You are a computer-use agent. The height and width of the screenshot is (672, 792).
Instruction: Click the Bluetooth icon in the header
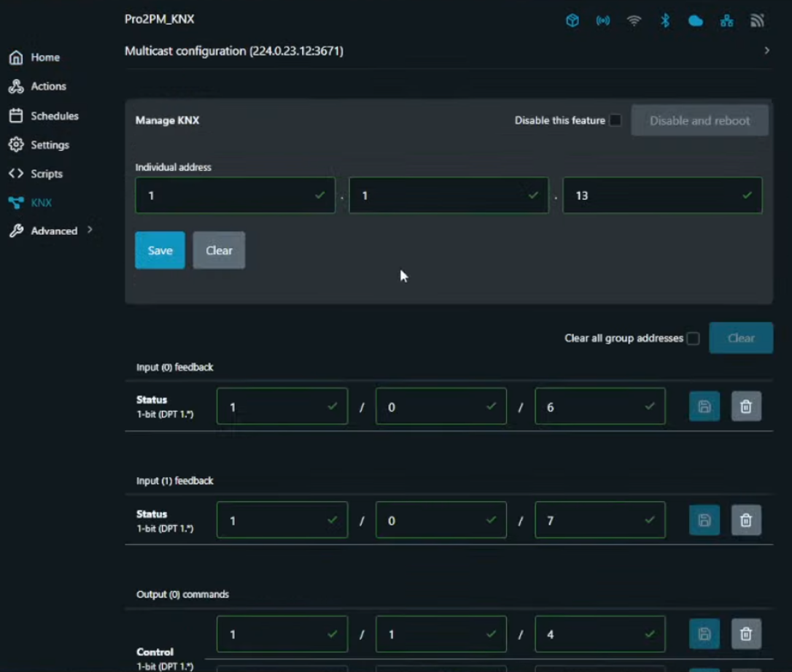pos(664,20)
